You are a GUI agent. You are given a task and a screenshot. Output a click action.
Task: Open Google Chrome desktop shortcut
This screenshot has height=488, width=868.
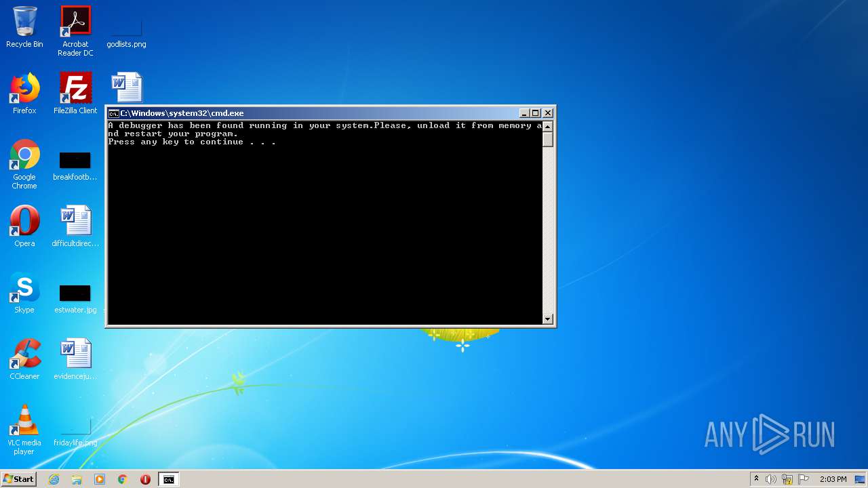[24, 164]
